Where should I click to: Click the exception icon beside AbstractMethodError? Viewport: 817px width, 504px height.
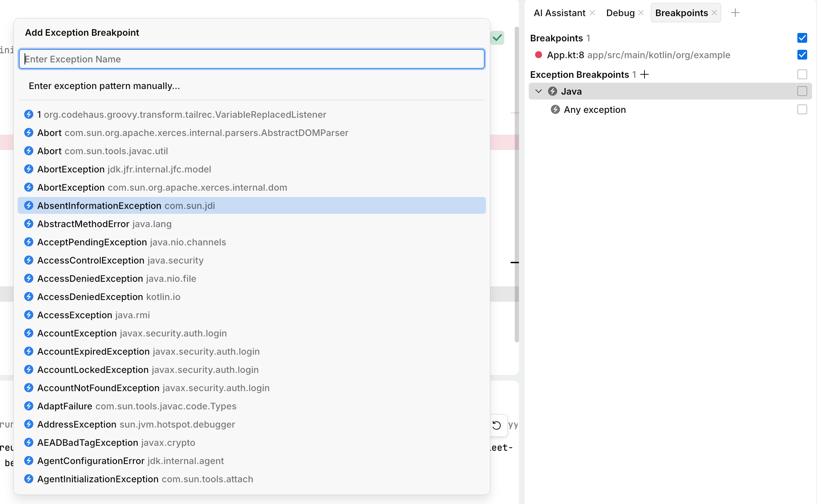pos(29,224)
